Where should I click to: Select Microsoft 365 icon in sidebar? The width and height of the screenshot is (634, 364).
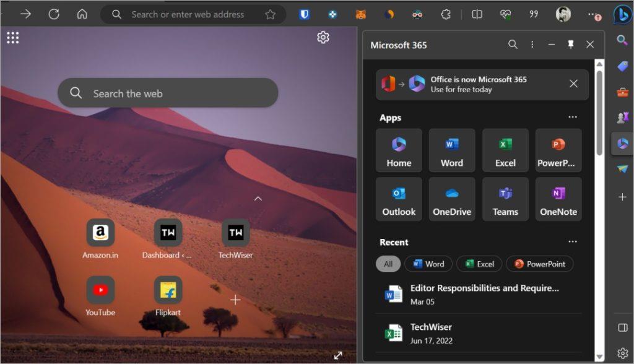622,143
